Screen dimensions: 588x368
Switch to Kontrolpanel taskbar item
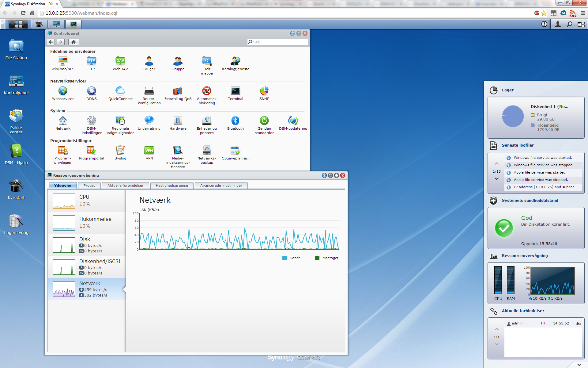coord(56,24)
